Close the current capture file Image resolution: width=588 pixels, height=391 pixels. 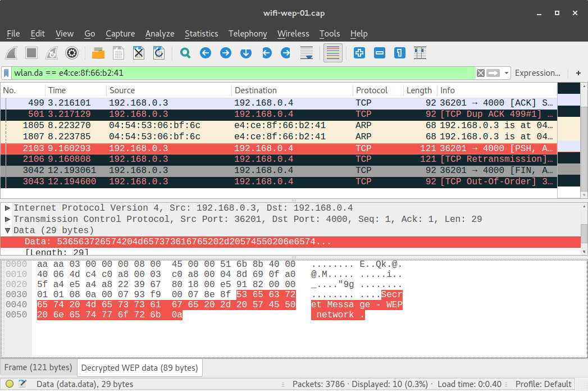coord(138,53)
